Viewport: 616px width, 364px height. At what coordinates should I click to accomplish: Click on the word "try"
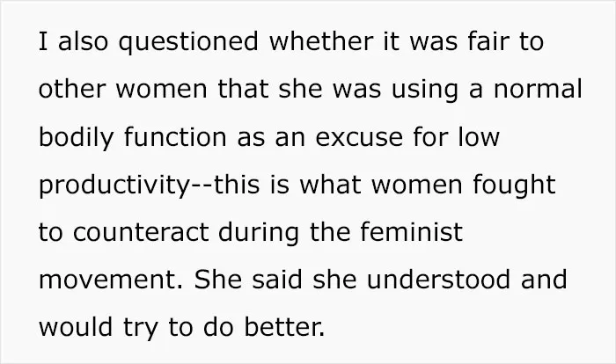coord(141,328)
